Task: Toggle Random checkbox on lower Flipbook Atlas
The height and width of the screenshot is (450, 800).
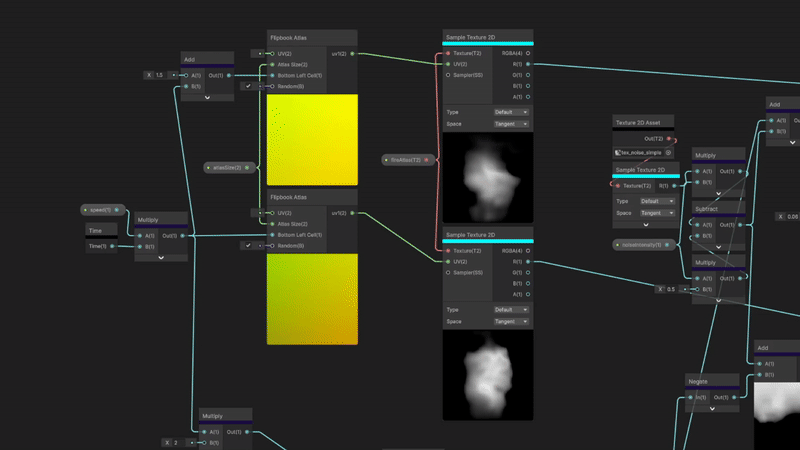Action: click(x=248, y=245)
